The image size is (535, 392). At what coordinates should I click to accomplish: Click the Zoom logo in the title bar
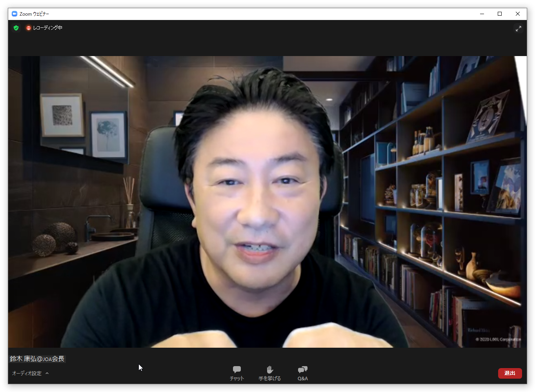tap(15, 14)
